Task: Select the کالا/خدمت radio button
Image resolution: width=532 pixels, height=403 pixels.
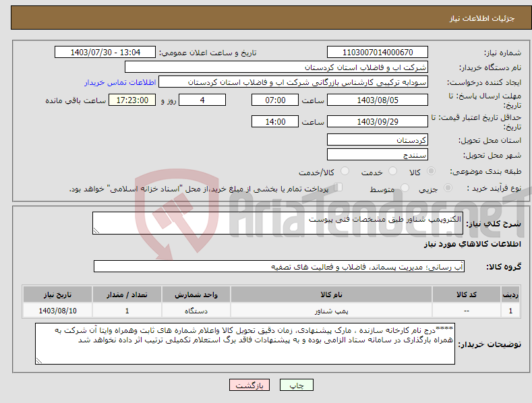Action: pos(345,171)
